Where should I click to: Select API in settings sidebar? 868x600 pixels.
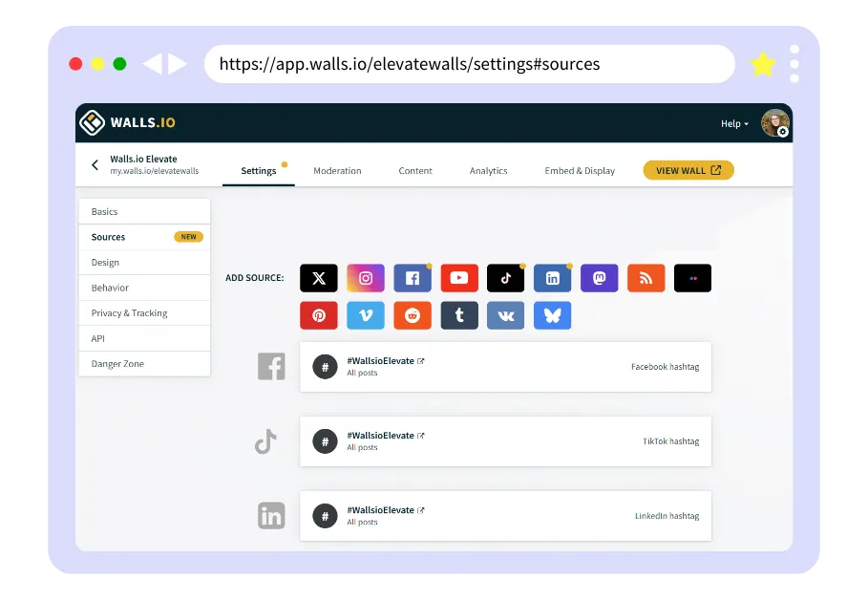coord(144,338)
